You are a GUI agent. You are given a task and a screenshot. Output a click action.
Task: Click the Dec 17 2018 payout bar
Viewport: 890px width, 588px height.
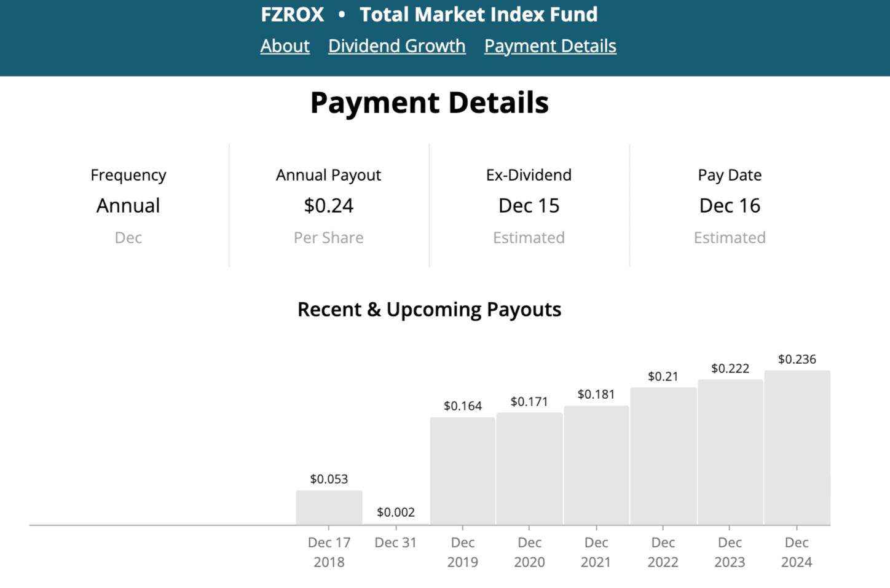(329, 508)
